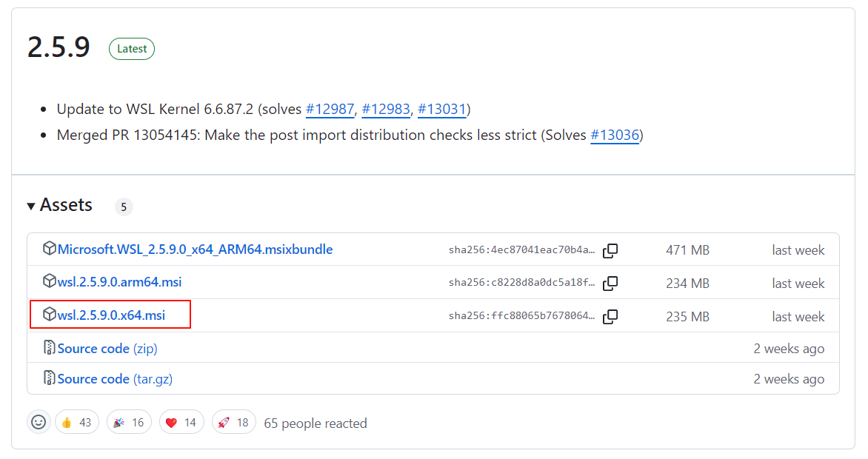
Task: Copy sha256 hash of wsl.2.5.9.0.arm64.msi
Action: click(610, 283)
